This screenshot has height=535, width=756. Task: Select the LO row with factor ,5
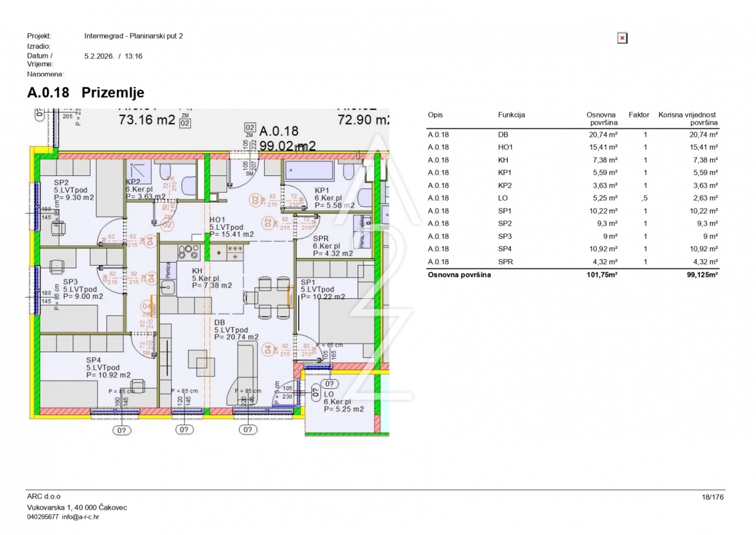click(x=572, y=198)
